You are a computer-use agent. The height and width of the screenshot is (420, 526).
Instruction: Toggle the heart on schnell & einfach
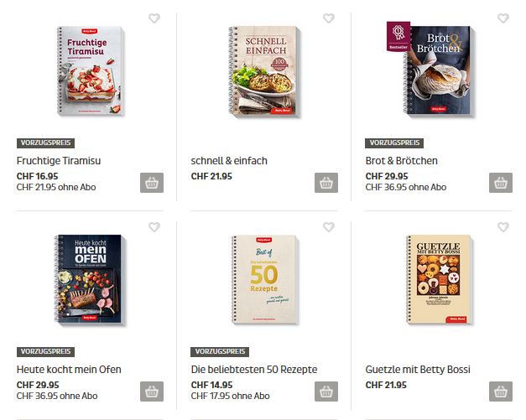pyautogui.click(x=329, y=18)
